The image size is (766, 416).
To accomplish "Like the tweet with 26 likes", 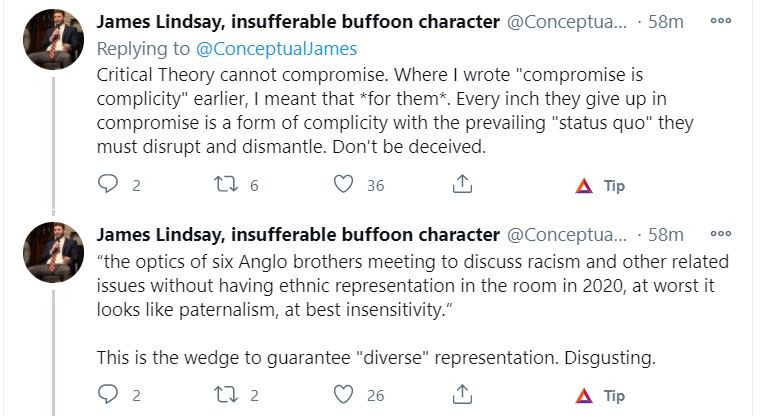I will pos(344,395).
